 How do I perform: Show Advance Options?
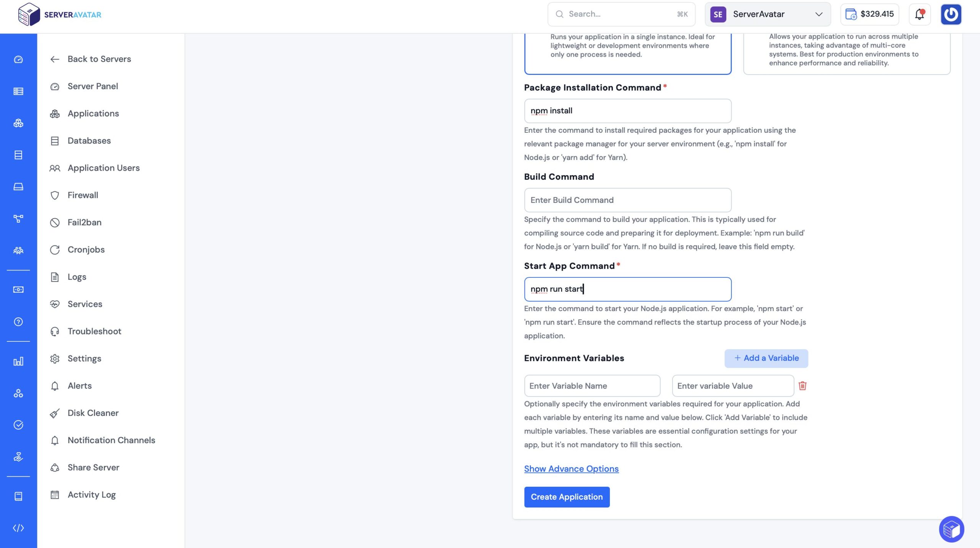[571, 469]
